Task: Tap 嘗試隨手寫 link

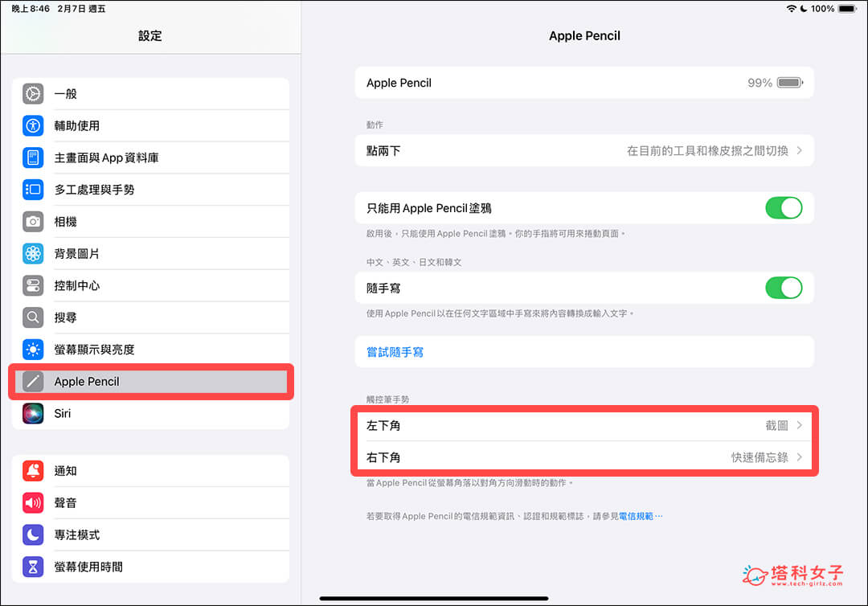Action: (395, 352)
